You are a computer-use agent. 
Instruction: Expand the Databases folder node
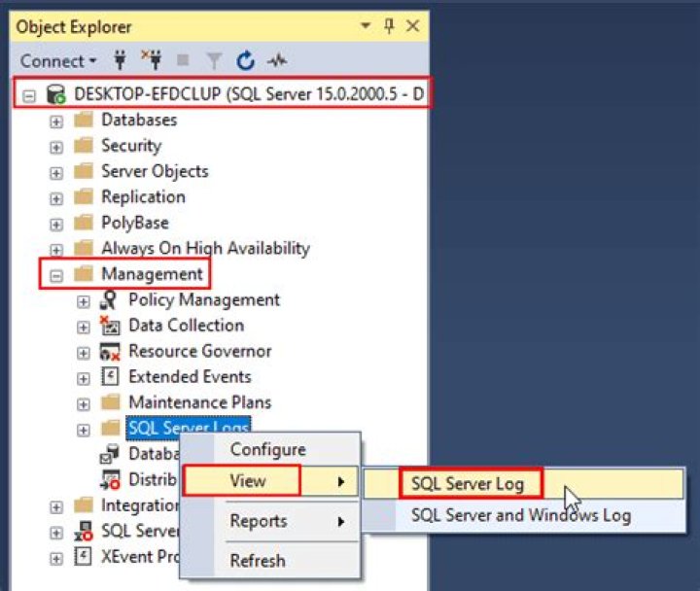(56, 122)
